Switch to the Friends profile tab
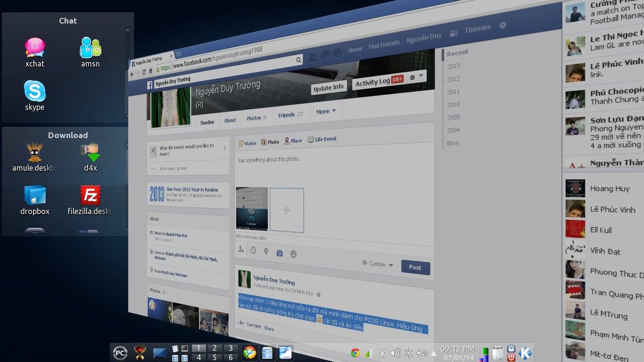Screen dimensions: 644x362 coord(290,115)
